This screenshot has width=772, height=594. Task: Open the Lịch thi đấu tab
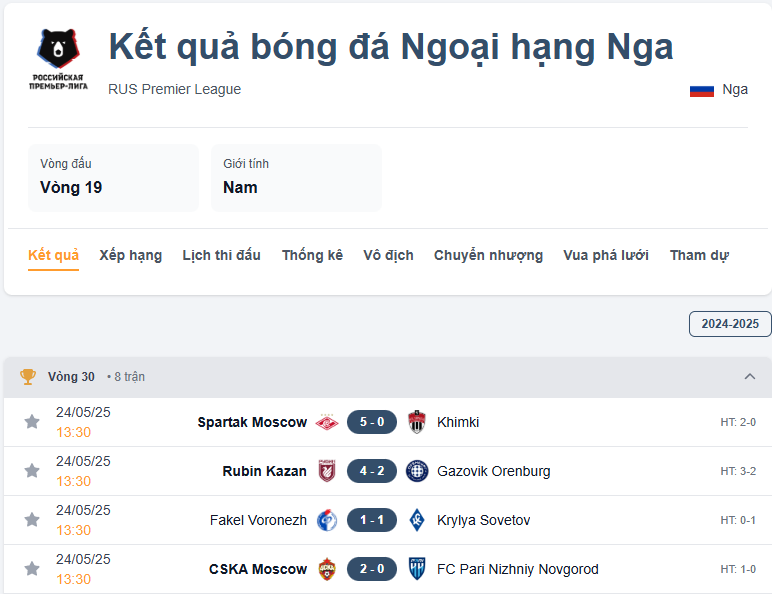tap(221, 255)
